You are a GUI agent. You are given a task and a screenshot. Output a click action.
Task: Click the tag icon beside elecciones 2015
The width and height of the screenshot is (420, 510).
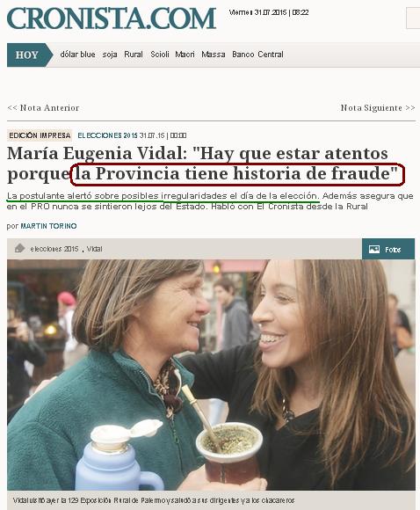click(x=20, y=249)
